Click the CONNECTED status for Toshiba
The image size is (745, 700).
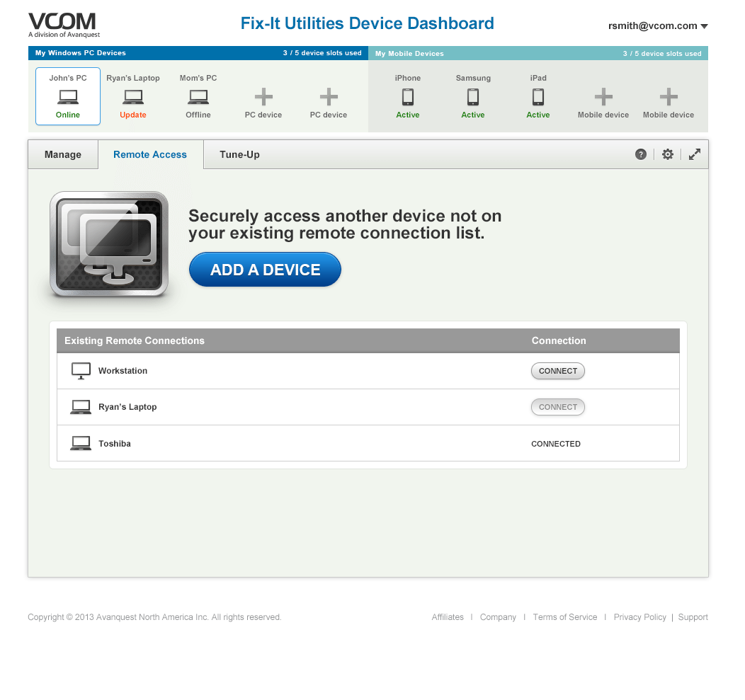[556, 444]
